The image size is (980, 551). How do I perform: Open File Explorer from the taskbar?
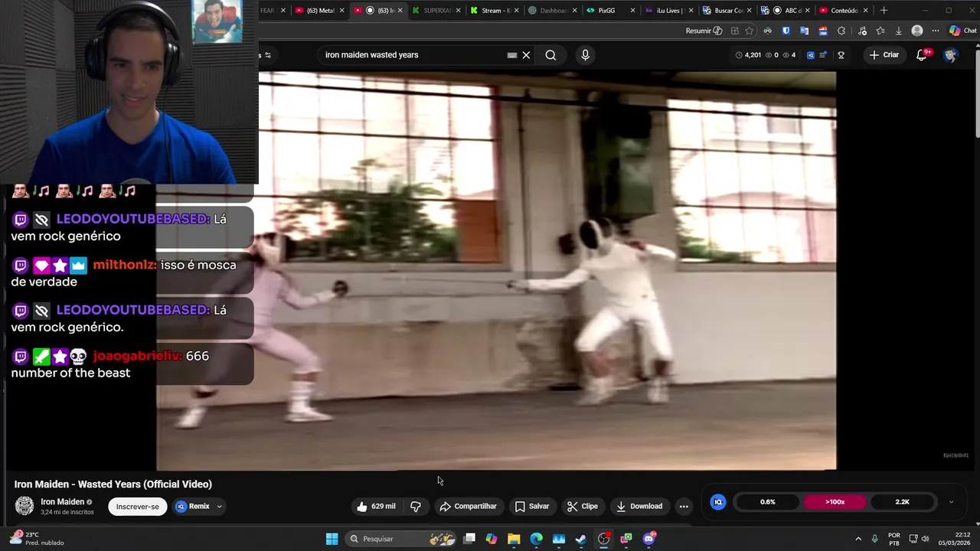[x=514, y=539]
